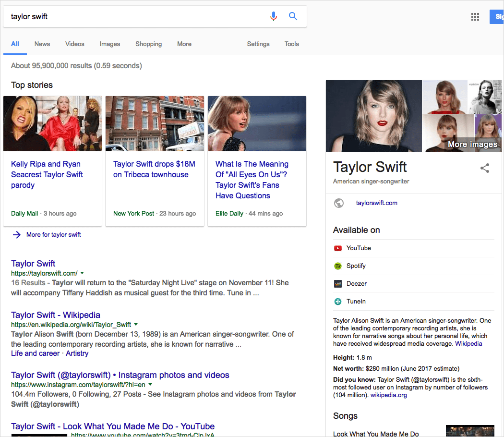The image size is (504, 437).
Task: Click the Tribeca townhouse story thumbnail
Action: [155, 124]
